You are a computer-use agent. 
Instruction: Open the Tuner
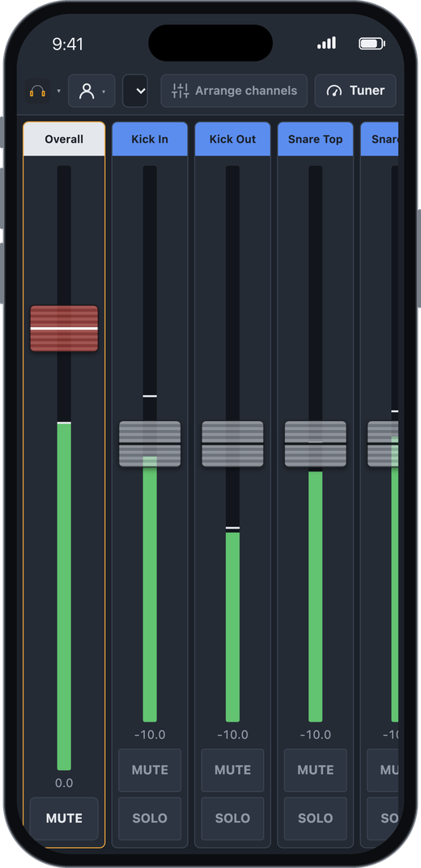[355, 91]
